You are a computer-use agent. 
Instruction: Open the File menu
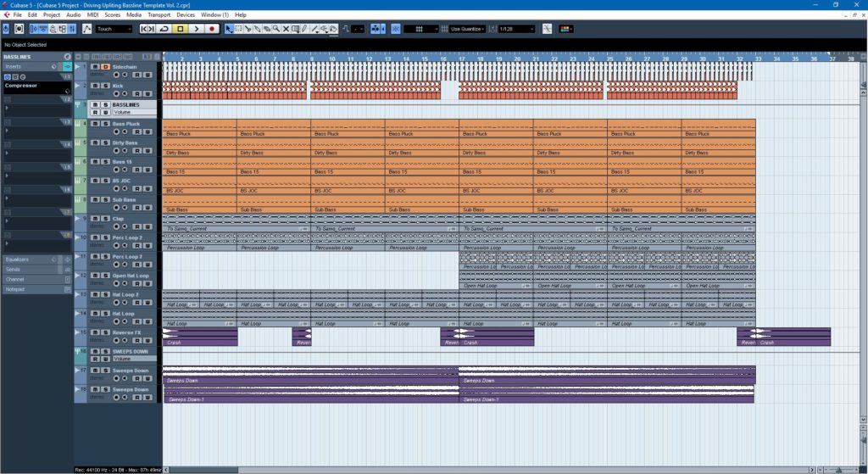tap(18, 15)
